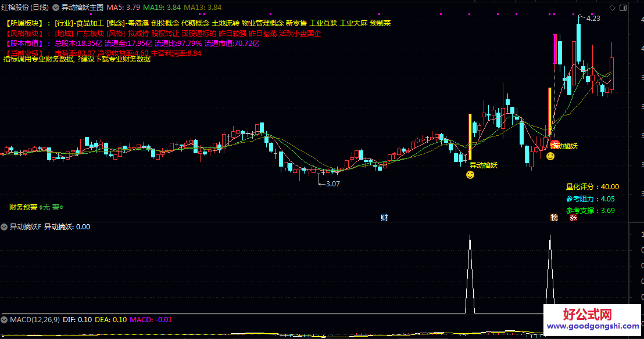Click the smiley icon under first 异动擒妖 signal
The width and height of the screenshot is (644, 339).
coord(470,175)
